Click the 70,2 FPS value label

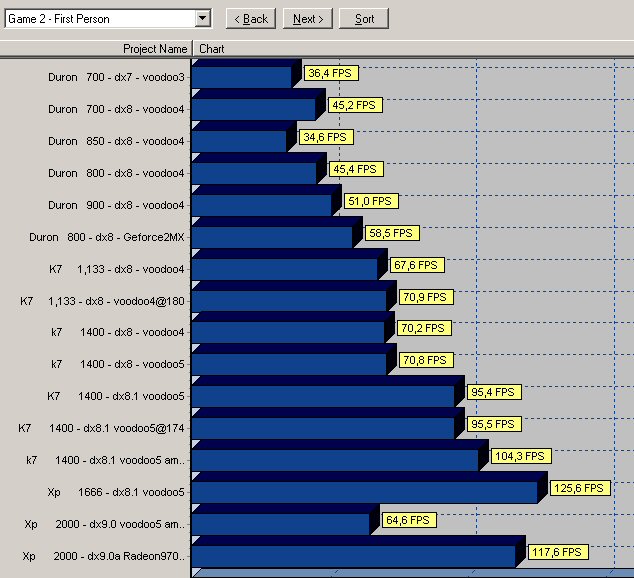tap(424, 328)
